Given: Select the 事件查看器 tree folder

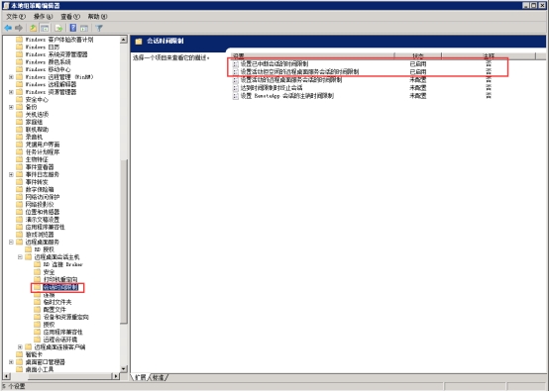Looking at the screenshot, I should [40, 167].
